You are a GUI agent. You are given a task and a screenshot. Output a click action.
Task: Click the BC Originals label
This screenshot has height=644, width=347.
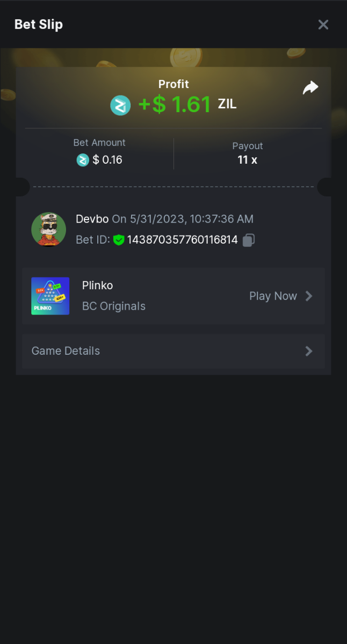114,306
